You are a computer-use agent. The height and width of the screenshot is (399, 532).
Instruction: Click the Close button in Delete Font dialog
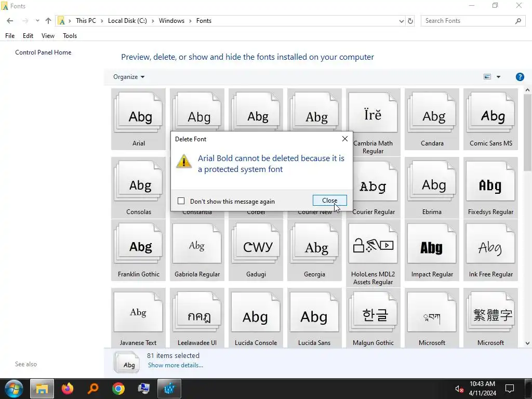[329, 201]
